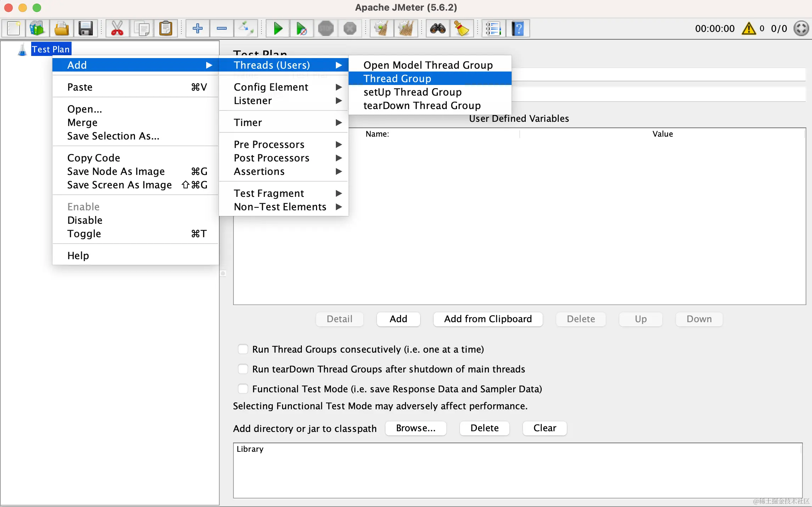The width and height of the screenshot is (812, 507).
Task: Expand the Pre Processors submenu
Action: (x=284, y=144)
